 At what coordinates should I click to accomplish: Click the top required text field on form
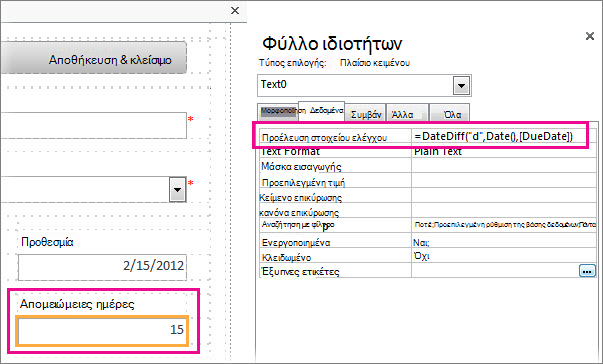(93, 125)
